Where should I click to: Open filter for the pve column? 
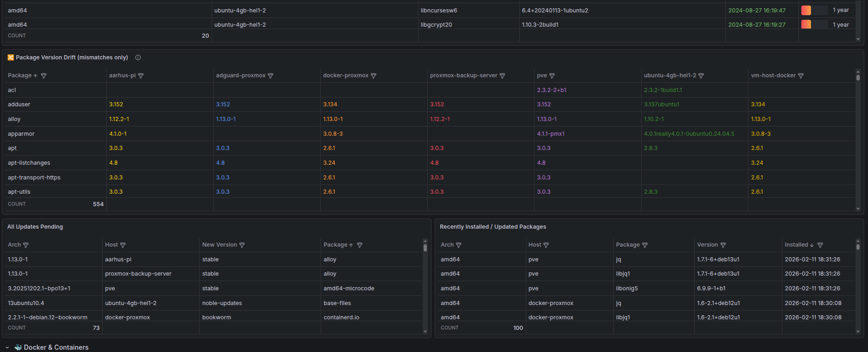tap(552, 76)
